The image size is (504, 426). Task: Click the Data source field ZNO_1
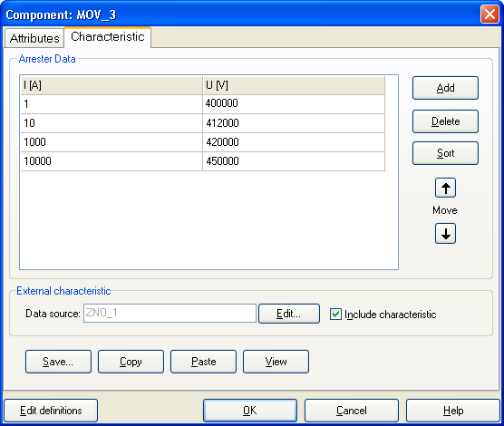pos(170,313)
